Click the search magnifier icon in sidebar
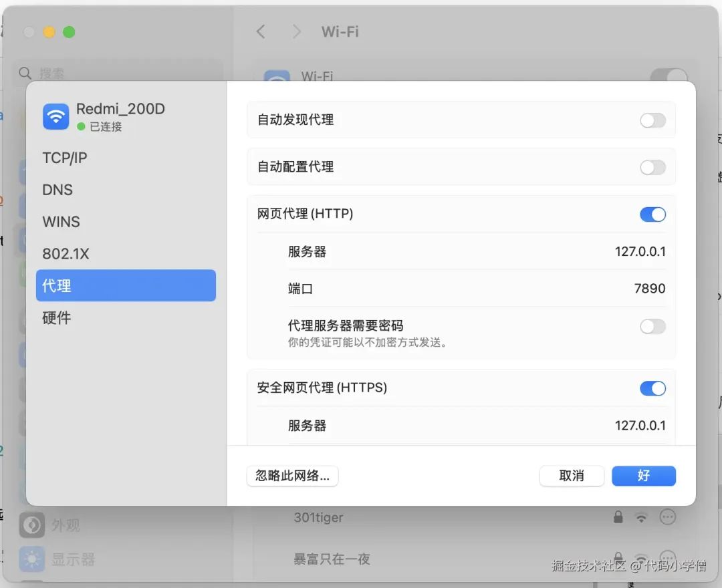 (x=25, y=73)
